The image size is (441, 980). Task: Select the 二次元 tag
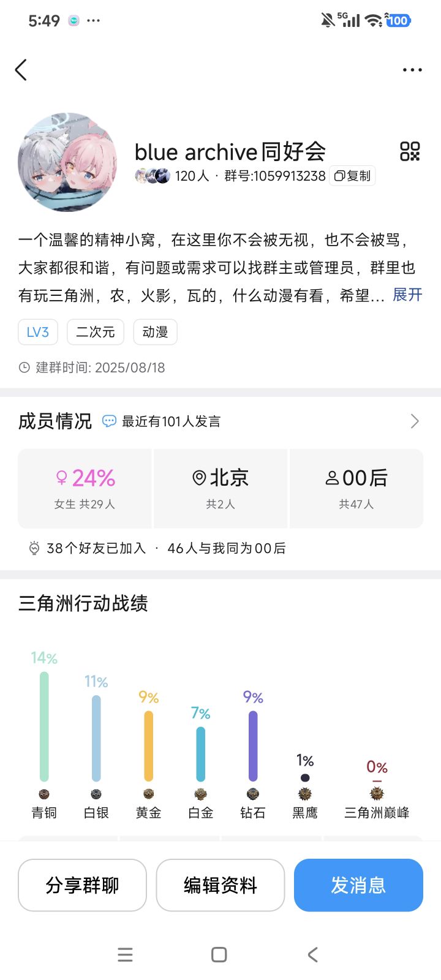(x=96, y=332)
